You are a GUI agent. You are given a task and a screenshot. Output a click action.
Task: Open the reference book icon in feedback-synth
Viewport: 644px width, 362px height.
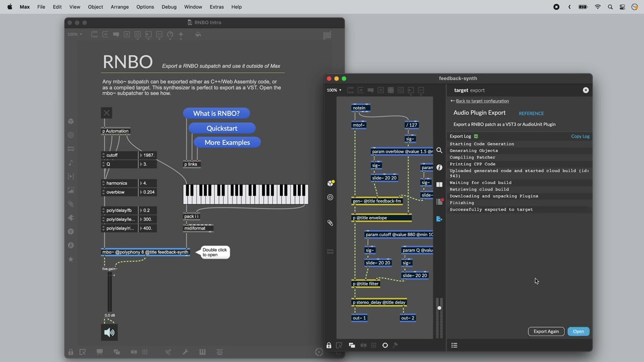tap(439, 185)
